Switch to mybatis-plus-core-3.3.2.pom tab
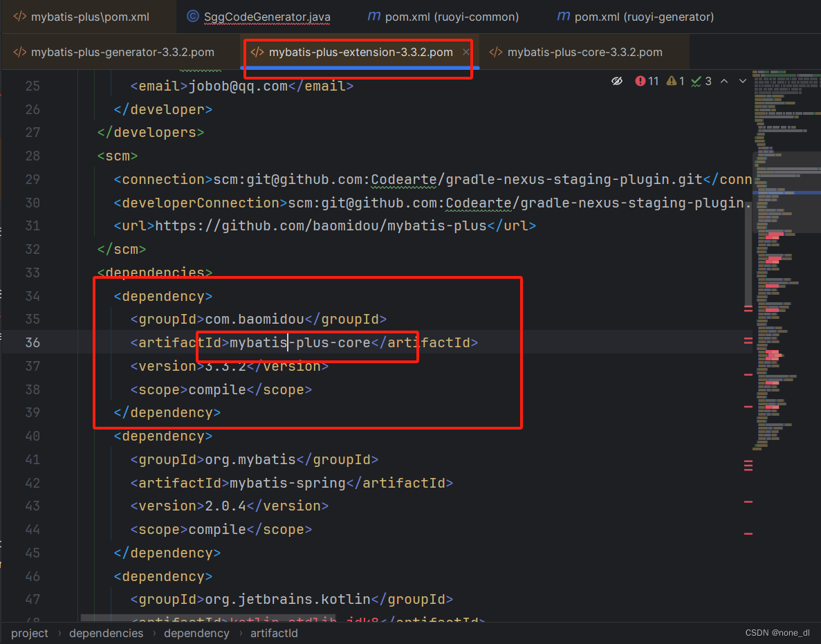 pyautogui.click(x=584, y=51)
